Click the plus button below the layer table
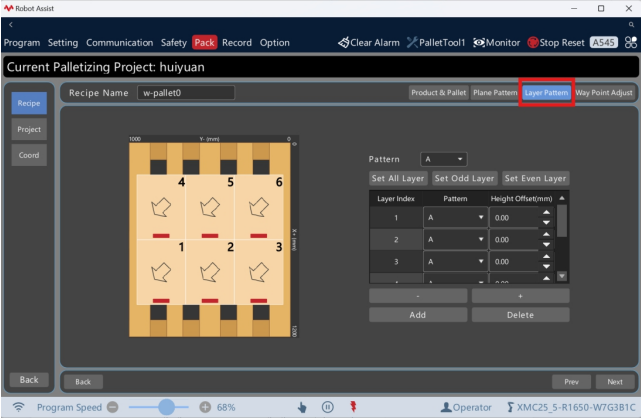This screenshot has height=418, width=641. (520, 296)
